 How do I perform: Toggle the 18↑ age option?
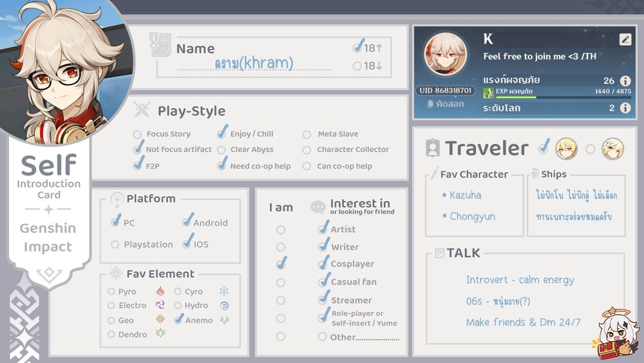357,47
